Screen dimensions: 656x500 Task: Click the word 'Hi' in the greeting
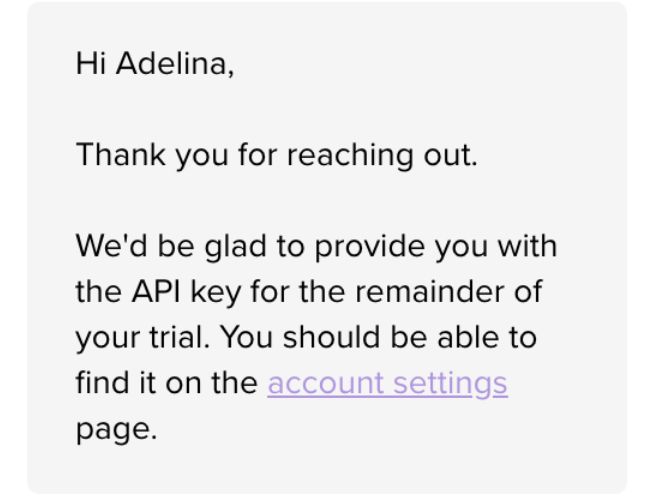point(91,64)
